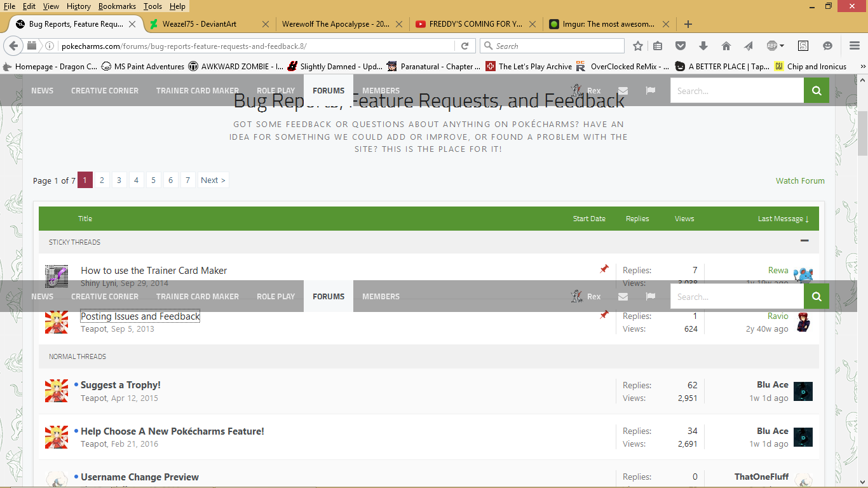868x488 pixels.
Task: Bookmark this page with the star icon
Action: click(638, 46)
